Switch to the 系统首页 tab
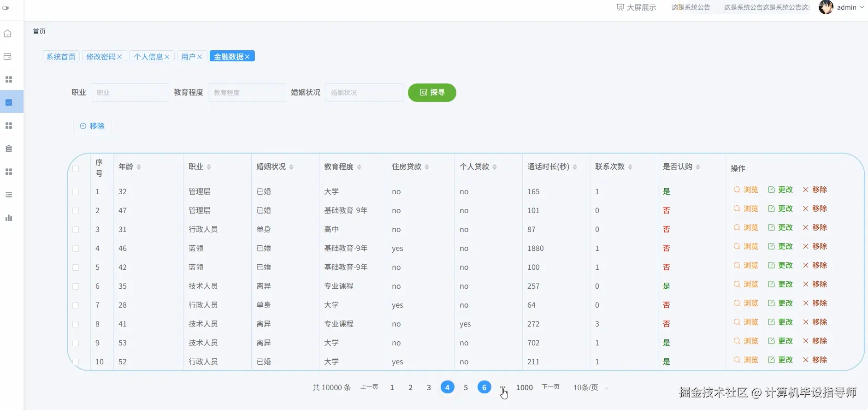This screenshot has height=410, width=868. (61, 56)
